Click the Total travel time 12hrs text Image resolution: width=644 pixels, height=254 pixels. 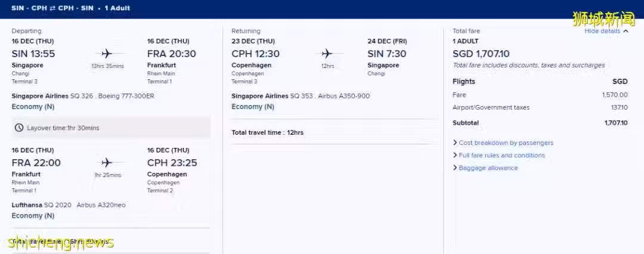[x=267, y=133]
